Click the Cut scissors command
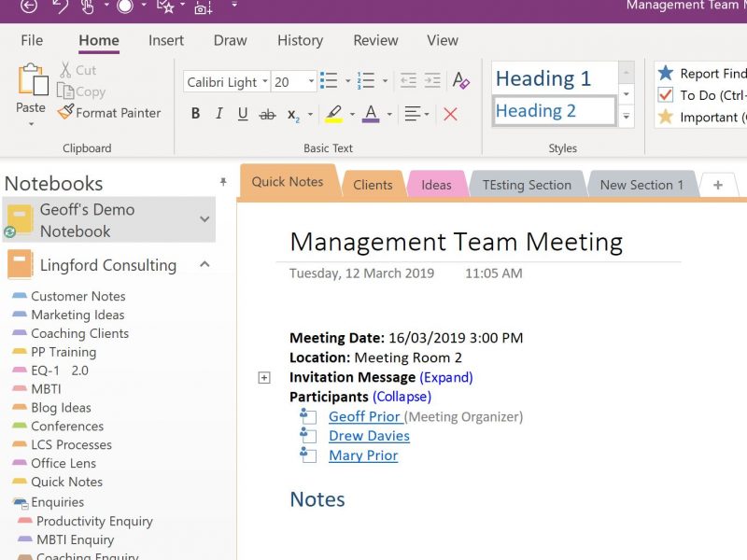Screen dimensions: 747x560 (78, 70)
